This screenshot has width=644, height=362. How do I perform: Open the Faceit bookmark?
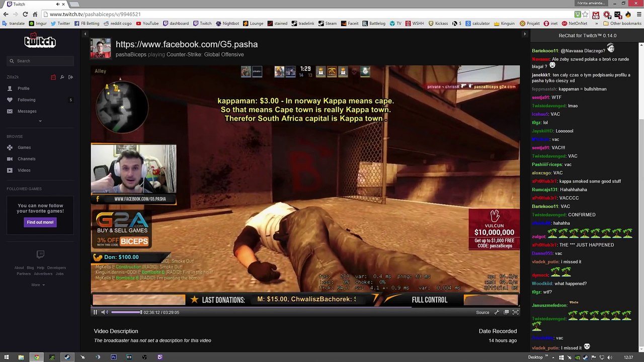350,24
